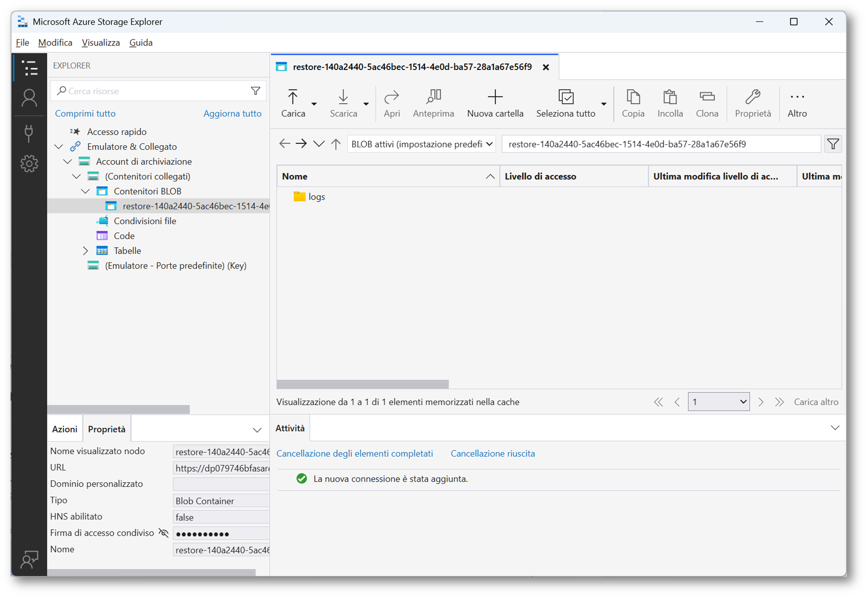Viewport: 868px width, 598px height.
Task: Click the filter funnel beside path field
Action: pos(833,144)
